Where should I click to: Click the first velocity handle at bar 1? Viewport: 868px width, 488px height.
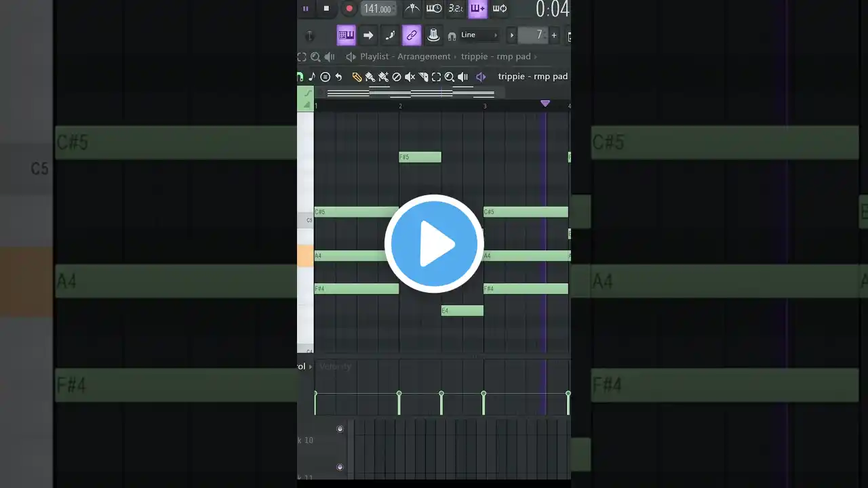[315, 394]
